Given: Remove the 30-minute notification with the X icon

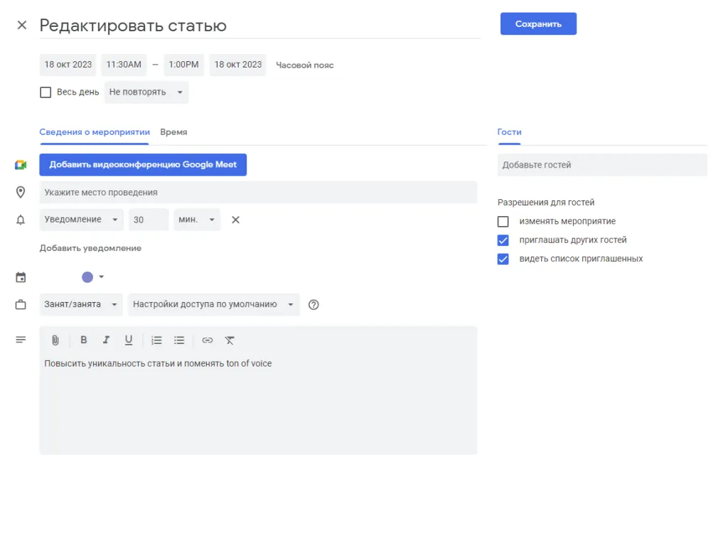Looking at the screenshot, I should click(x=235, y=220).
